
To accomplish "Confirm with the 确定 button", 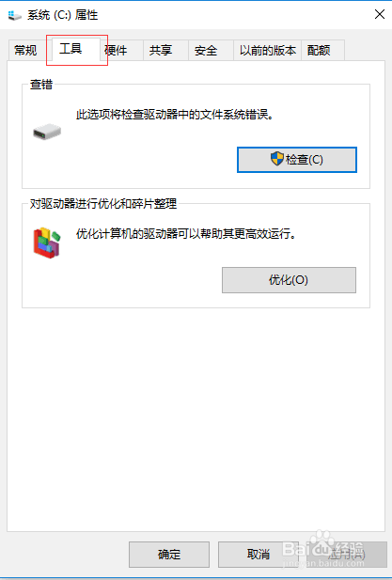I will click(169, 555).
